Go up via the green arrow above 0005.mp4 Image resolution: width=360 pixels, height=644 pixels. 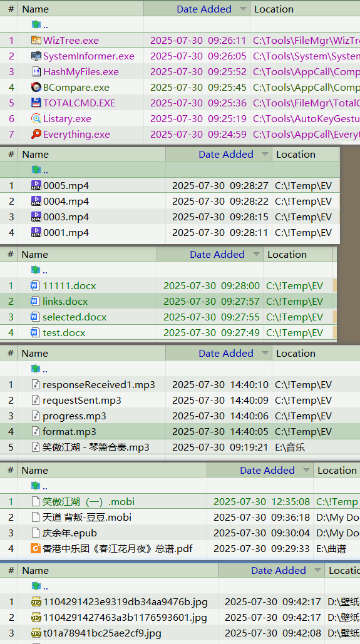pos(36,170)
